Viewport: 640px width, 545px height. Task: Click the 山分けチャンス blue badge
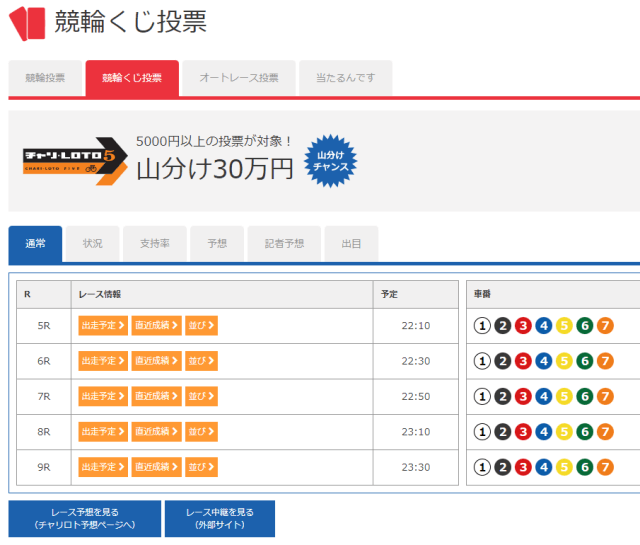coord(331,161)
